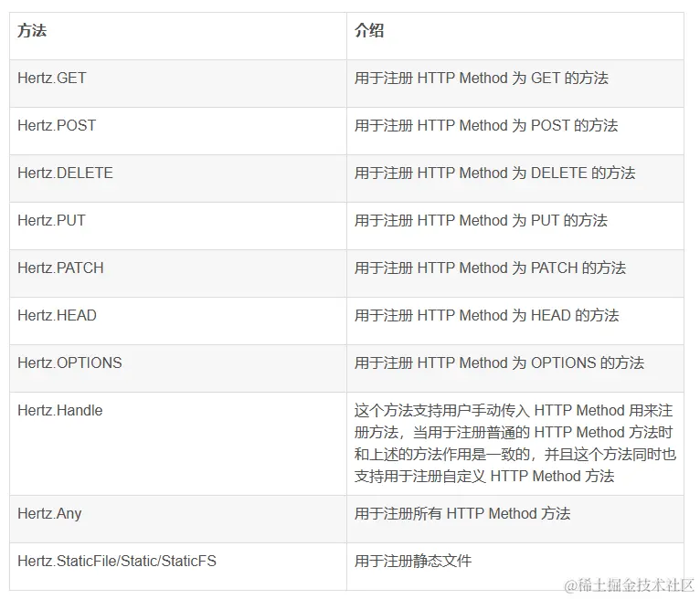
Task: Click the multi-line Hertz.Handle description paragraph
Action: pyautogui.click(x=514, y=444)
